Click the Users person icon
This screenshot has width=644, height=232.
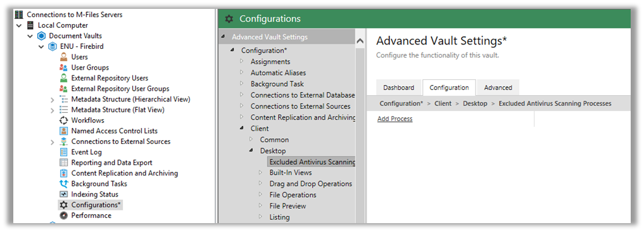pos(64,57)
